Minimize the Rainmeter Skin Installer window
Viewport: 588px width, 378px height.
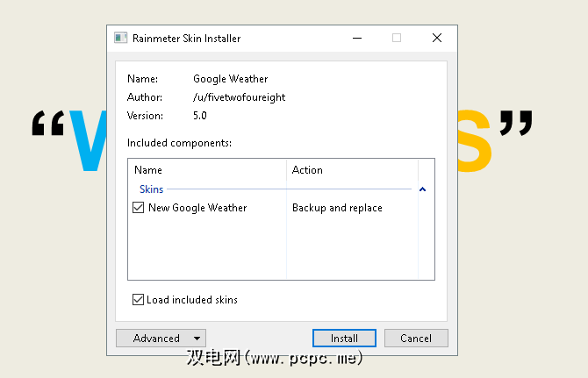point(357,38)
